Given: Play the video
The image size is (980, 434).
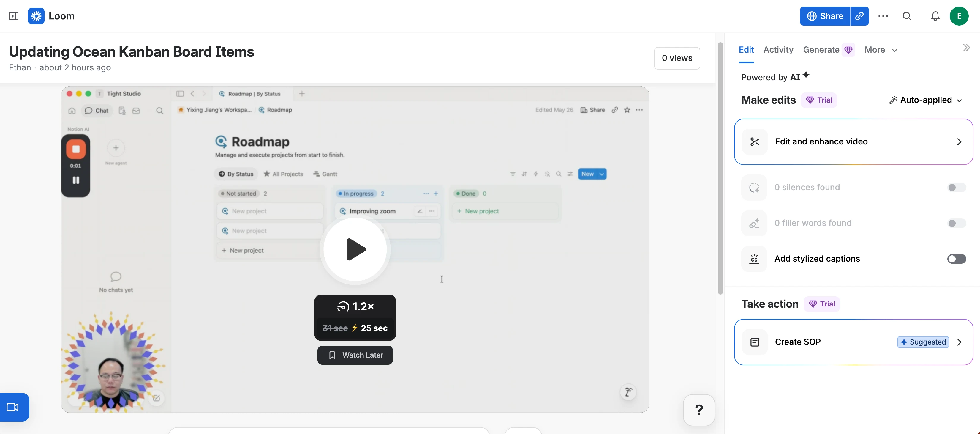Looking at the screenshot, I should click(355, 249).
